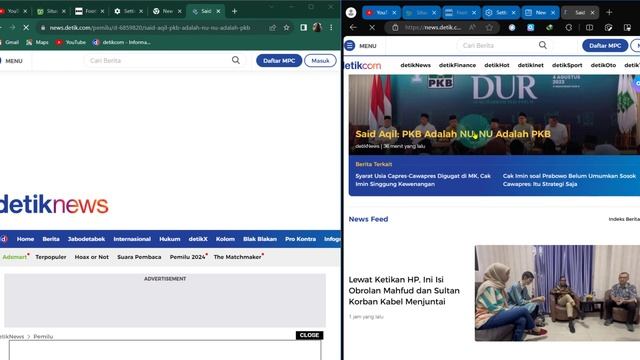Open the hamburger MENU icon in Edge window
The image size is (640, 360).
pyautogui.click(x=350, y=46)
